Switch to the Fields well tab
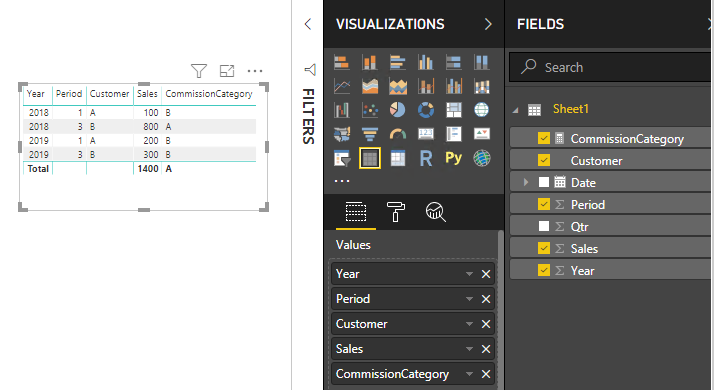The image size is (714, 390). [356, 212]
